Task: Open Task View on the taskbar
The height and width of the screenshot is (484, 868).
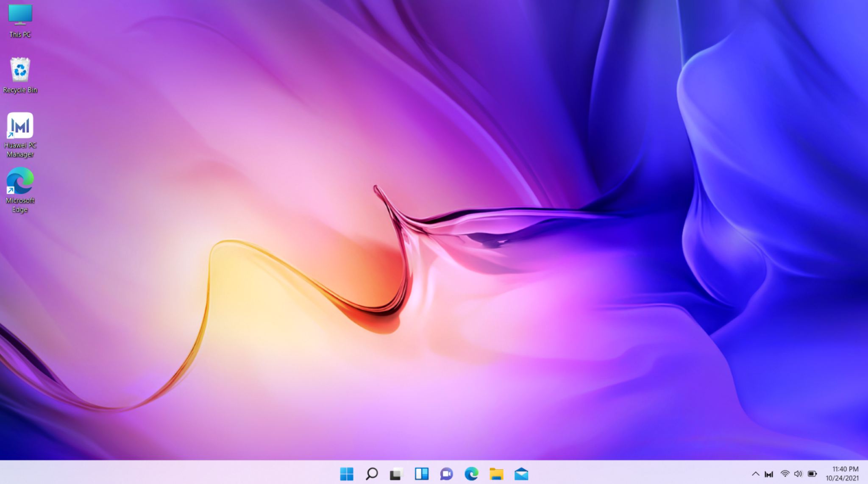Action: pyautogui.click(x=396, y=474)
